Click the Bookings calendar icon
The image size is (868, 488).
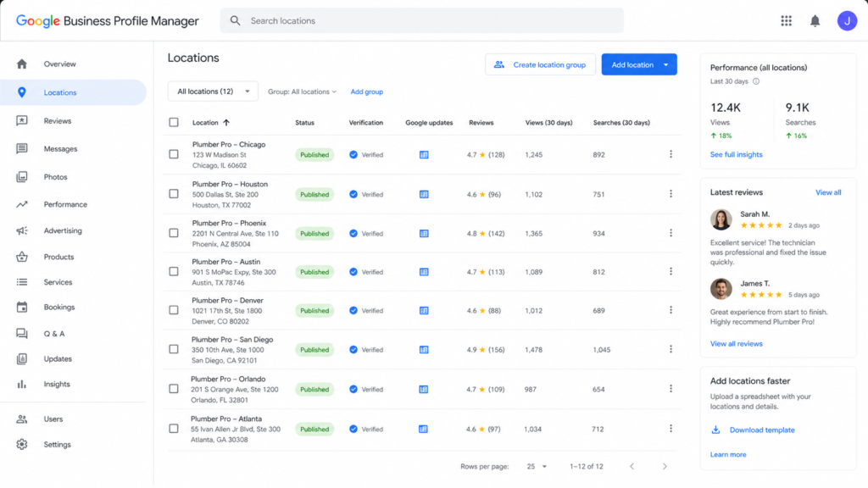point(21,307)
